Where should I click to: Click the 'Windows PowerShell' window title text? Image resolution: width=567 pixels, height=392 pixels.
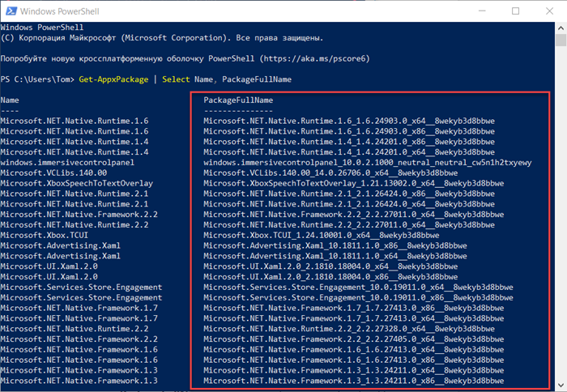(x=60, y=11)
